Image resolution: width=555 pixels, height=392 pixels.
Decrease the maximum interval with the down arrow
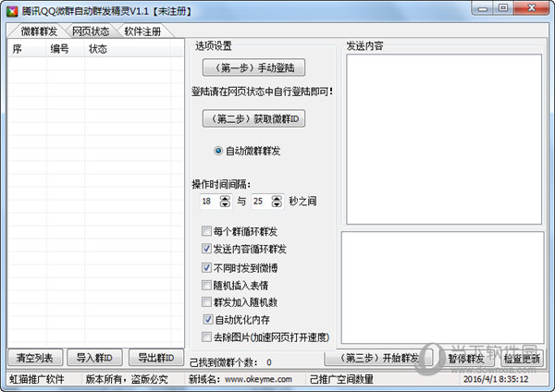(277, 204)
